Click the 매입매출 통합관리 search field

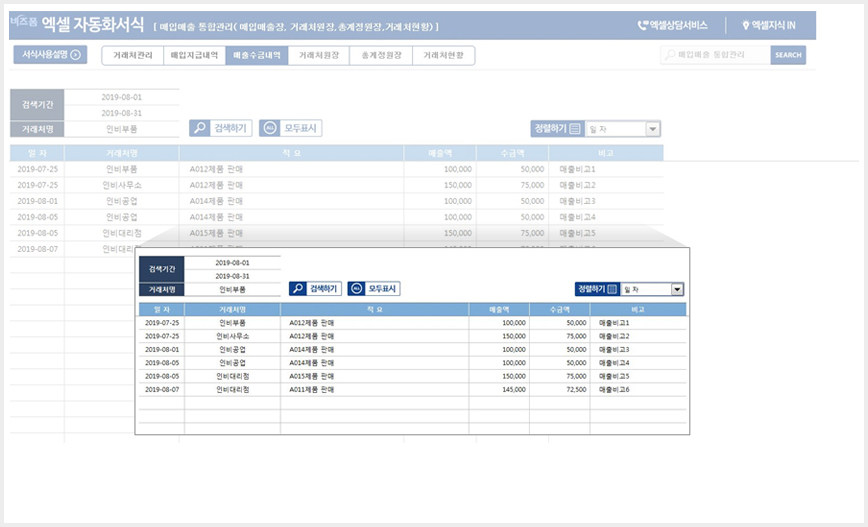point(715,55)
